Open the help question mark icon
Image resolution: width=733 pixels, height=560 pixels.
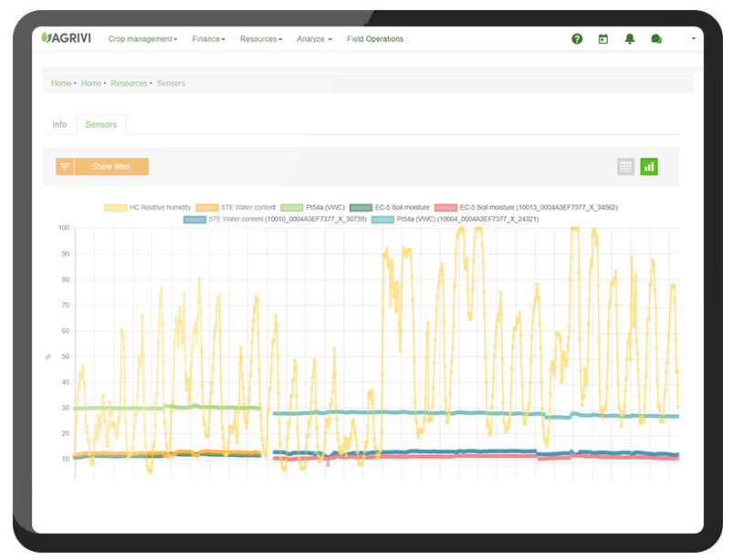click(x=577, y=39)
